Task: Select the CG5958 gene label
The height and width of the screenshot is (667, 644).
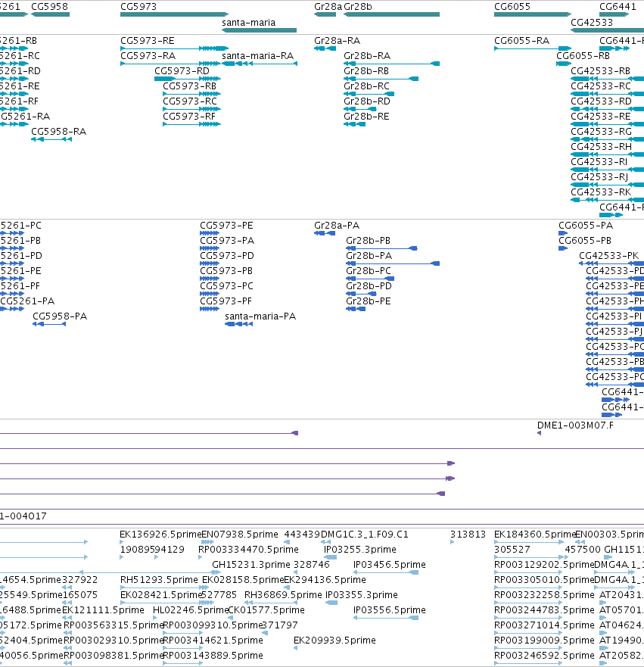Action: [49, 6]
